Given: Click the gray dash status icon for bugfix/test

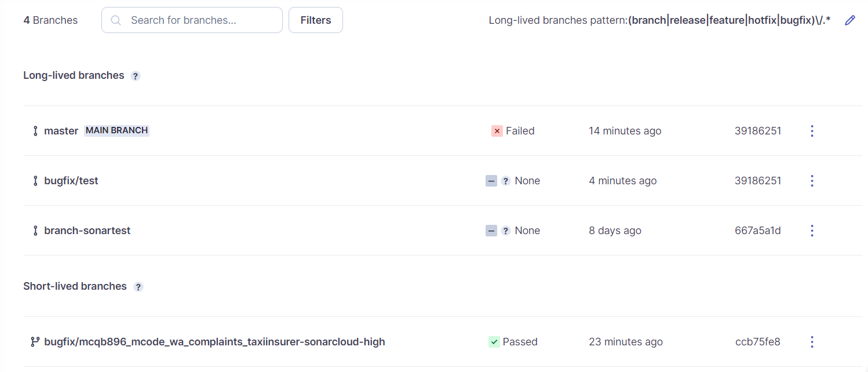Looking at the screenshot, I should [x=491, y=181].
